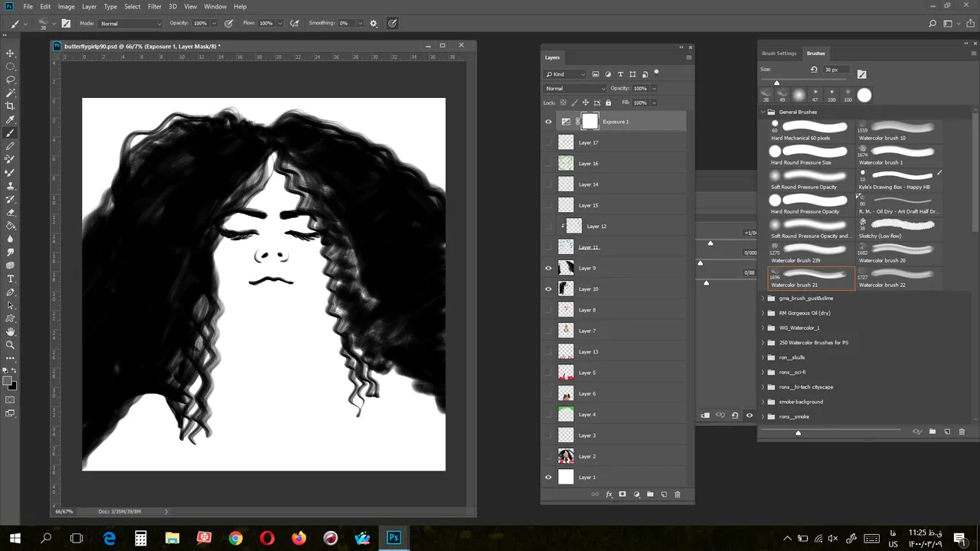Add a layer mask to Exposure 1

622,494
